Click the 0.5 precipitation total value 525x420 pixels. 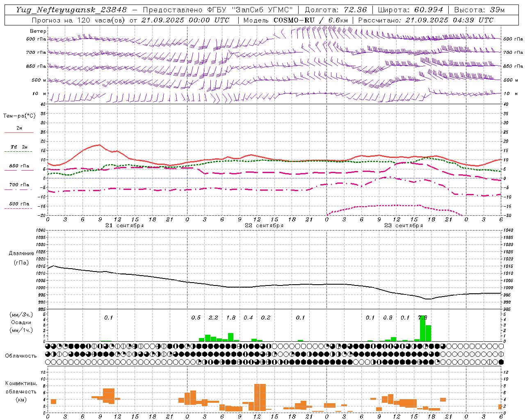click(196, 318)
